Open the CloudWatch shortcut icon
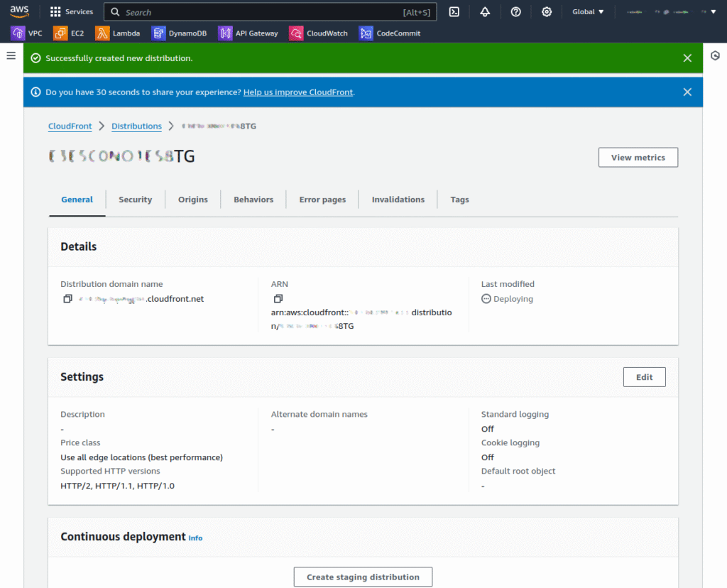 point(296,33)
